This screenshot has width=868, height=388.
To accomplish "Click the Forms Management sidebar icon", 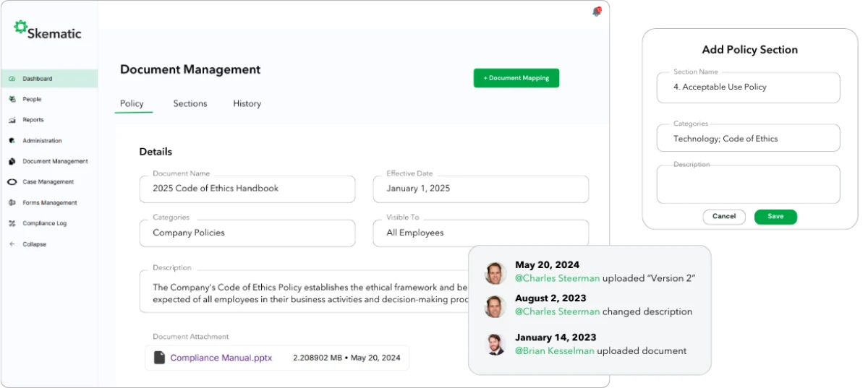I will 12,203.
